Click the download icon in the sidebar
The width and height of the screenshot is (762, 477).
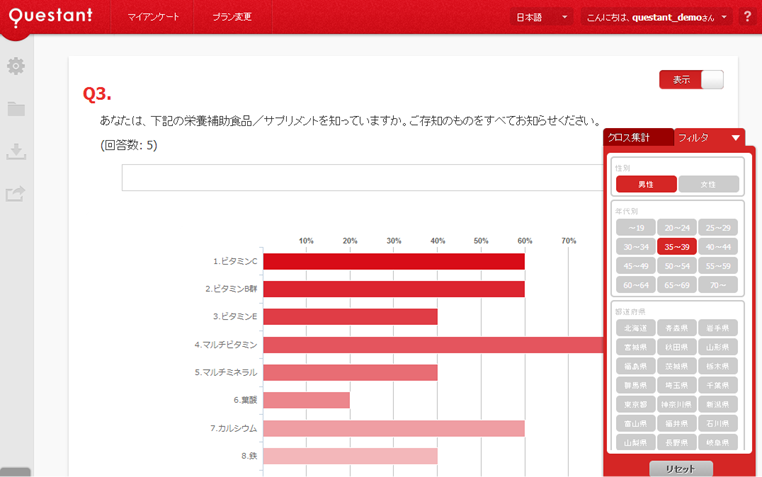[x=16, y=151]
